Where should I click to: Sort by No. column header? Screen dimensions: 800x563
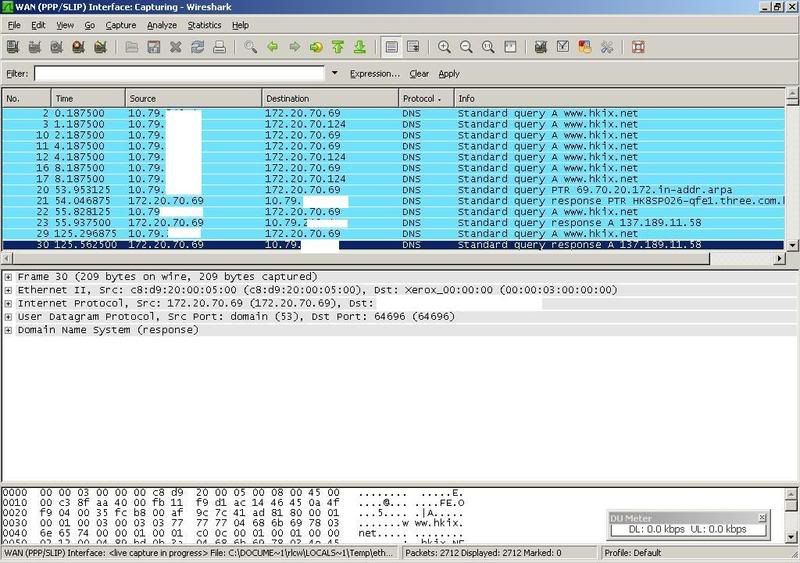pos(27,98)
